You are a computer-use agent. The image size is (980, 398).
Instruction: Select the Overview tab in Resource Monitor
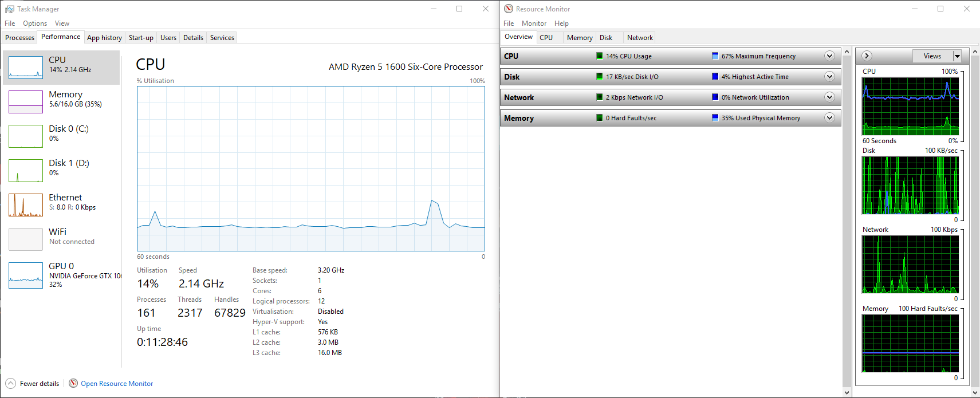518,37
